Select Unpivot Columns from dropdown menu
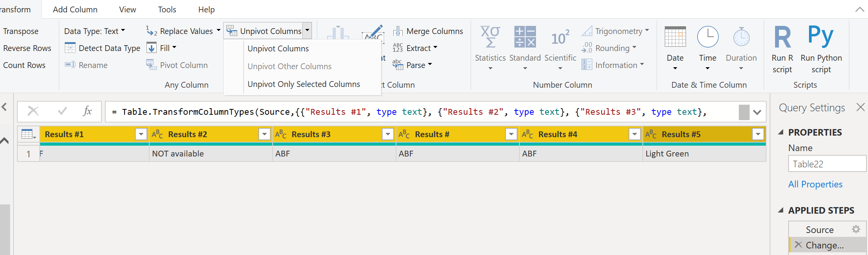This screenshot has width=868, height=255. click(x=278, y=49)
